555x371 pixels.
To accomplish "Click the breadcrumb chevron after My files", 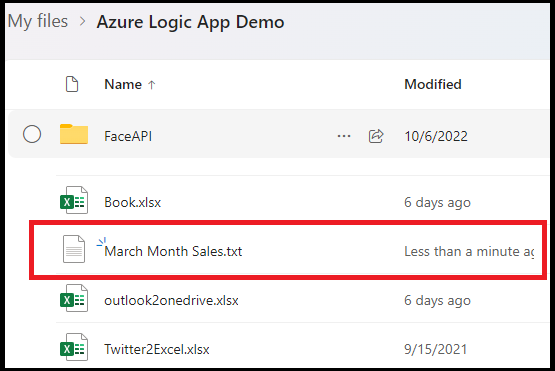I will pyautogui.click(x=82, y=22).
